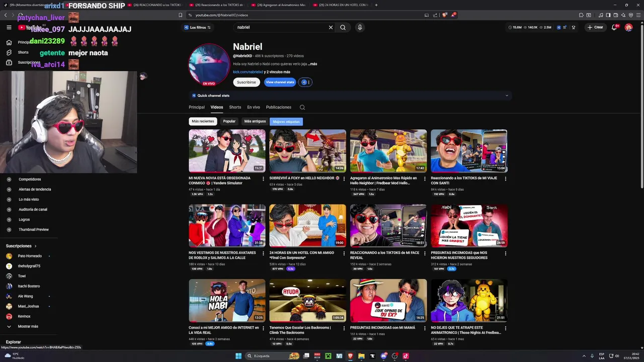Open Backrooms AYUDA video thumbnail

307,300
